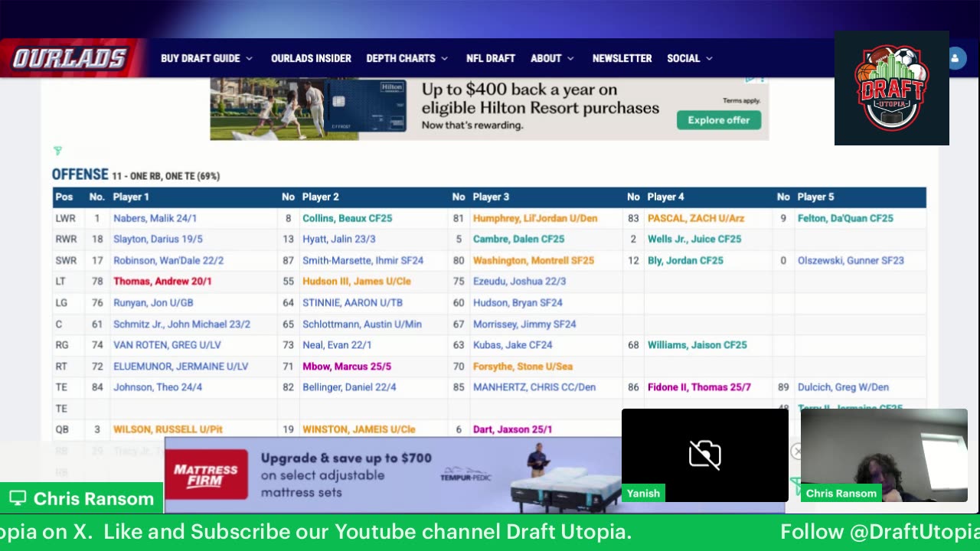Screen dimensions: 980x551
Task: Open the Wells Jr., Juice CF25 link
Action: coord(694,239)
